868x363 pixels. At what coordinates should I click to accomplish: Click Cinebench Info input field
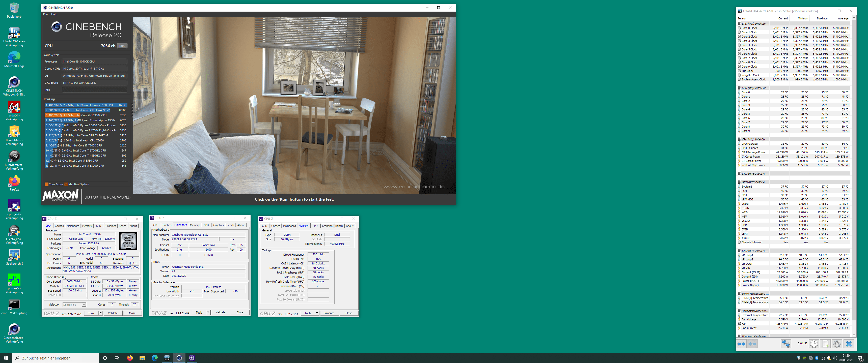[94, 90]
